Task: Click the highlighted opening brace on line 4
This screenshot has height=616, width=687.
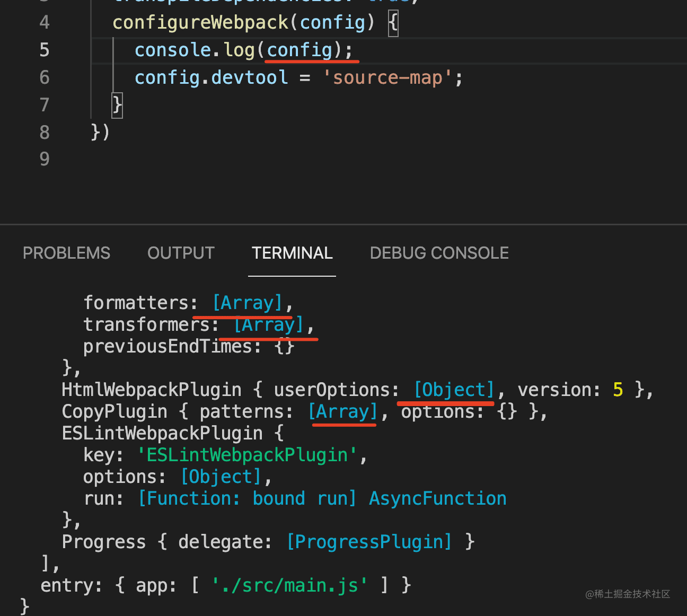Action: pos(393,23)
